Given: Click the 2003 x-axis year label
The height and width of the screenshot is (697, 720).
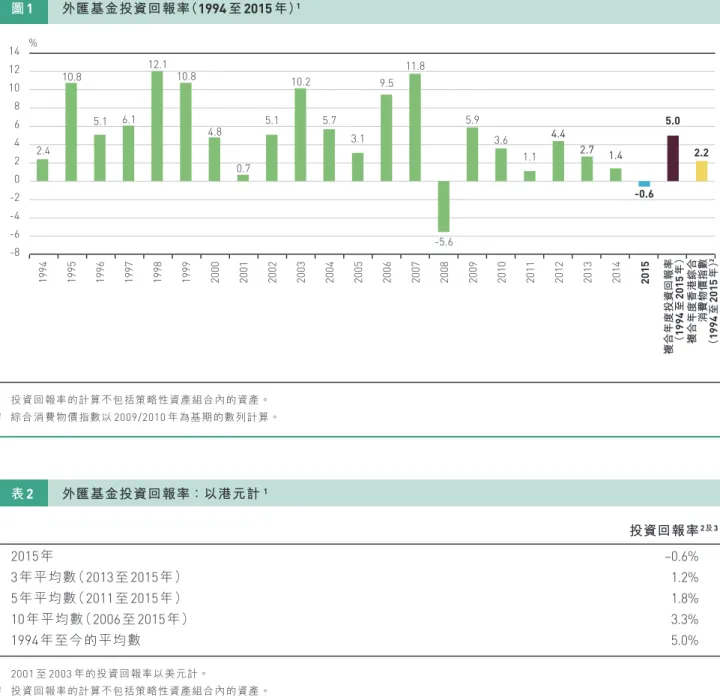Looking at the screenshot, I should [x=301, y=272].
